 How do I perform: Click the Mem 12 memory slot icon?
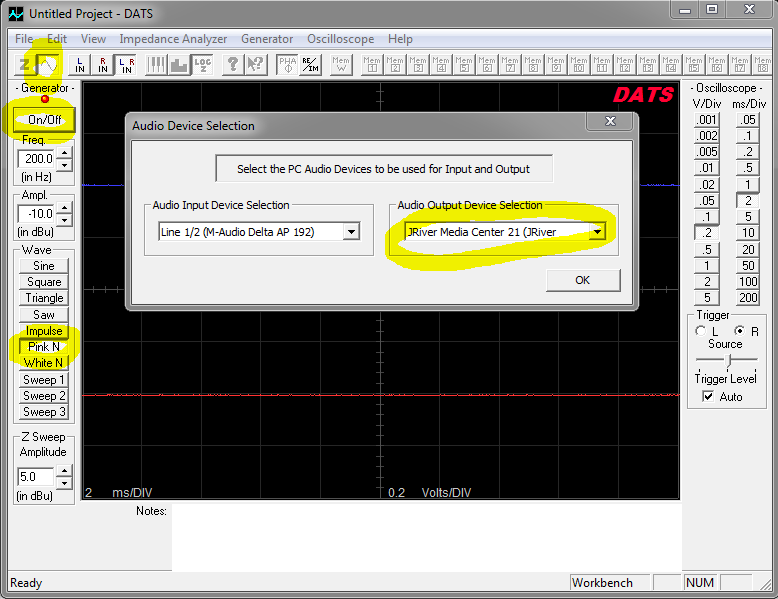point(625,65)
